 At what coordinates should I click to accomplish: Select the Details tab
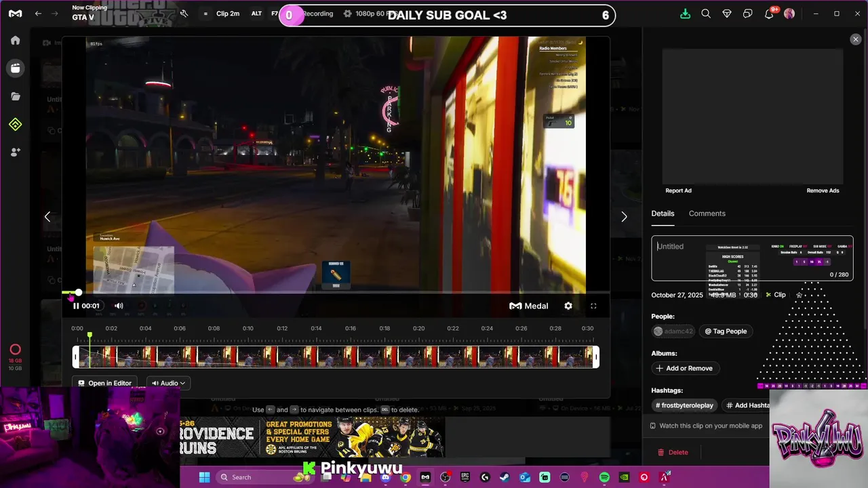[663, 213]
